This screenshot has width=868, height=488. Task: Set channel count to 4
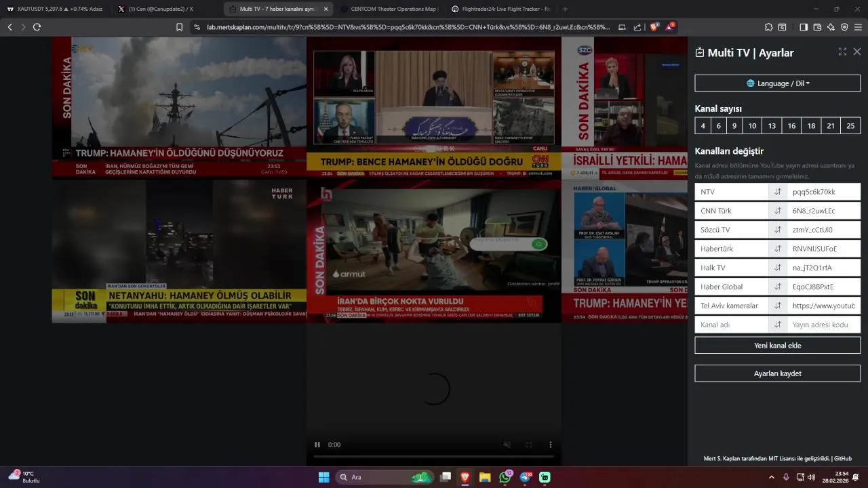(703, 126)
